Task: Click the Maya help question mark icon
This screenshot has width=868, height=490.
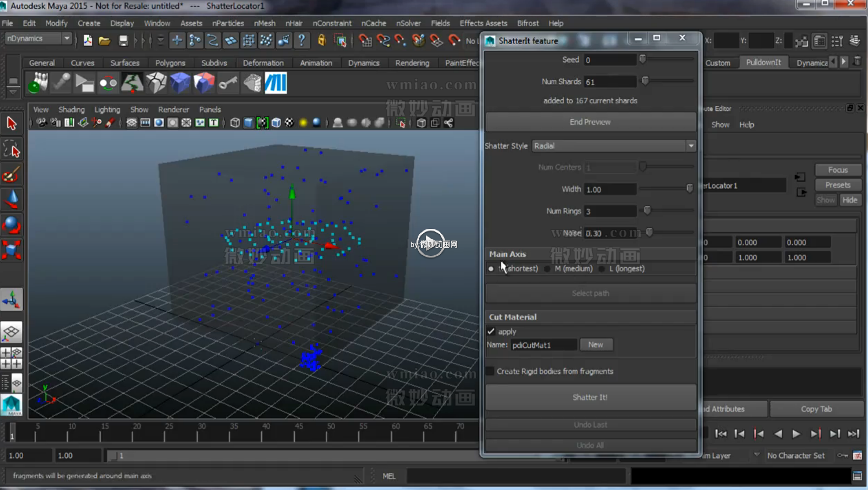Action: 302,40
